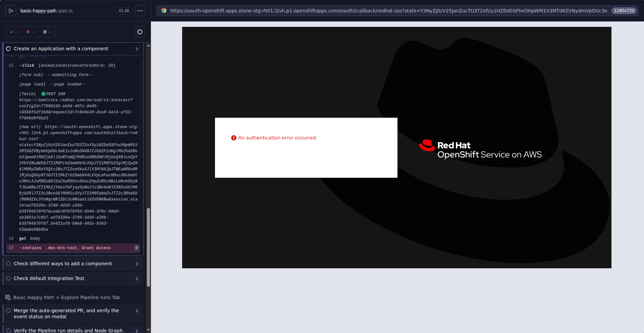Open Create an Application test chevron
The image size is (644, 333).
[x=137, y=49]
